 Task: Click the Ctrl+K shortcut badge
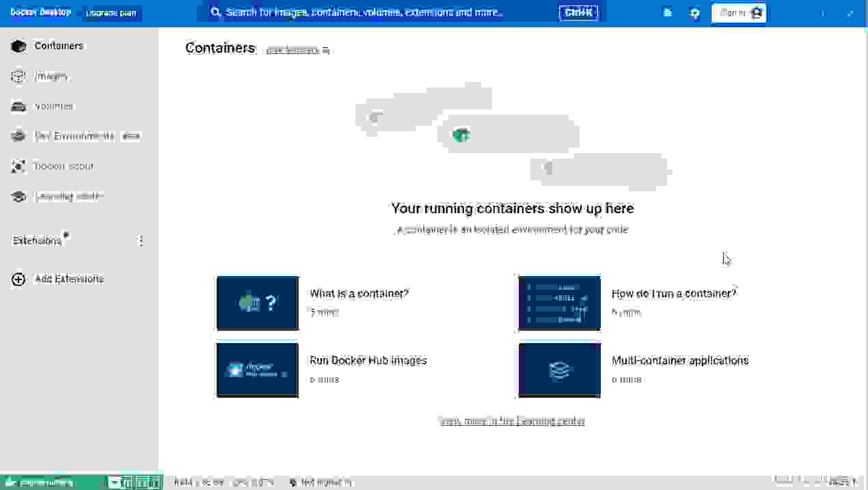(578, 12)
